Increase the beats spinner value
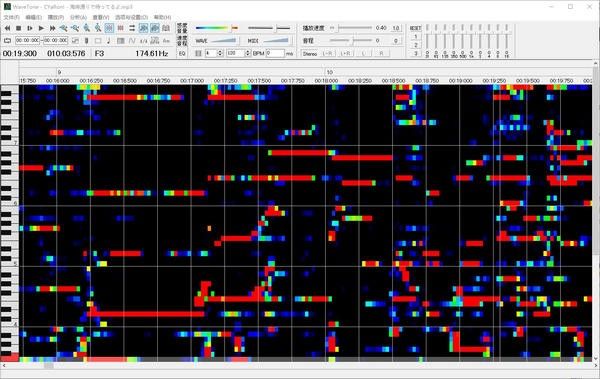Viewport: 600px width, 379px height. coord(220,51)
